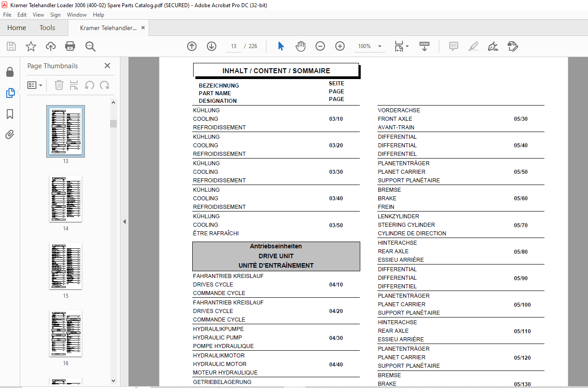Bookmark the document with the star icon

(31, 46)
